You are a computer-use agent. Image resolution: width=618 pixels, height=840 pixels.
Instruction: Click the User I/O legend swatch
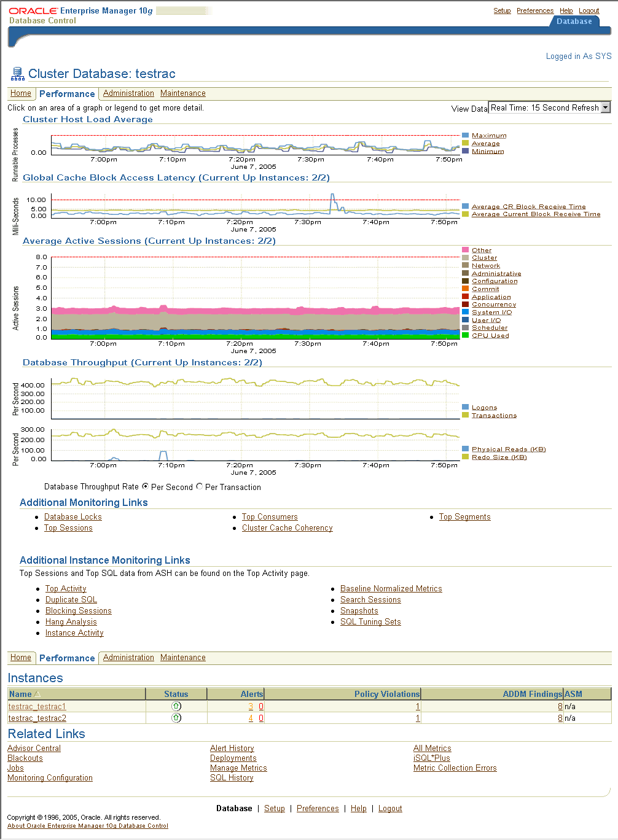(x=466, y=320)
